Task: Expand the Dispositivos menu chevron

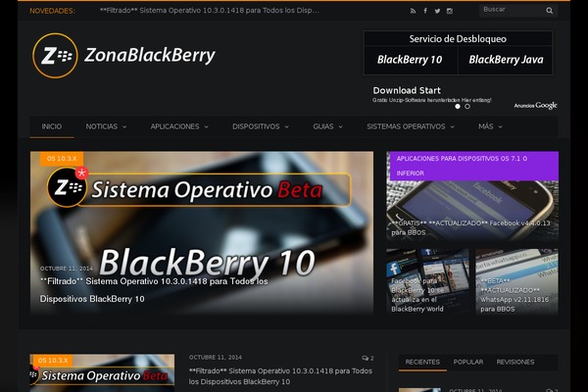Action: [x=286, y=127]
